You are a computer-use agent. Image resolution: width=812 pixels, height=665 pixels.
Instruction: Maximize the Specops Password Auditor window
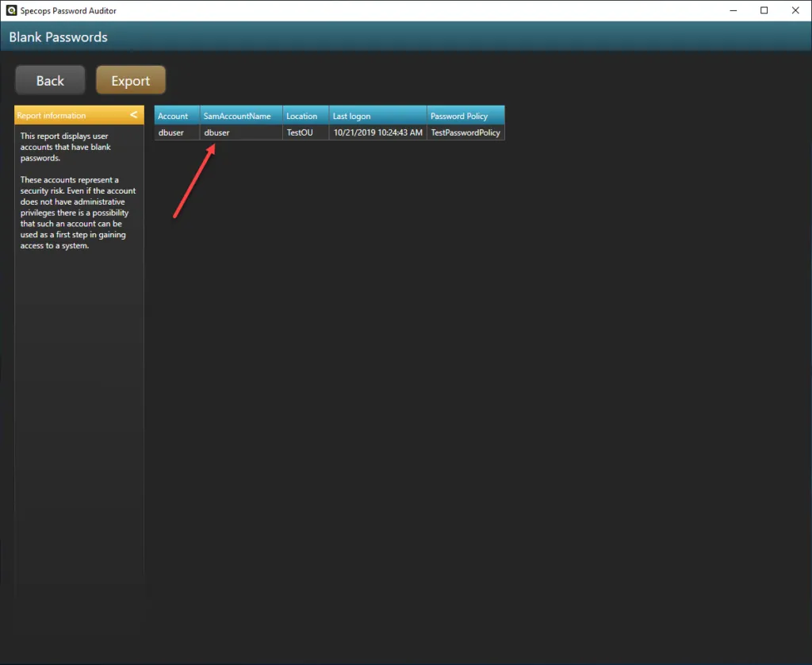click(764, 10)
